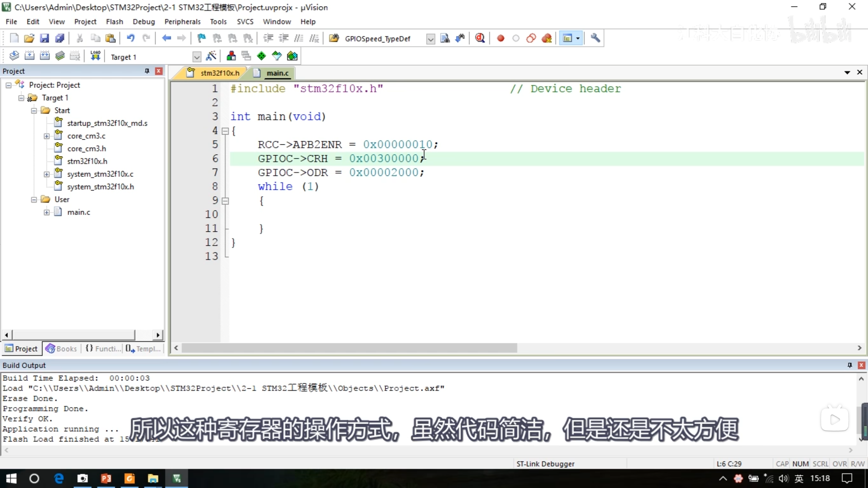This screenshot has height=488, width=868.
Task: Open Configuration wrench icon
Action: (x=595, y=38)
